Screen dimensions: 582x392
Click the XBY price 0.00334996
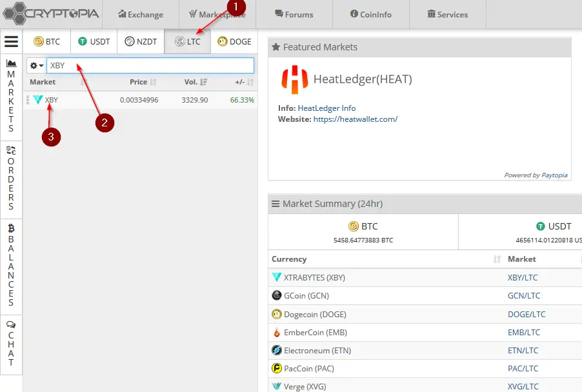click(139, 100)
